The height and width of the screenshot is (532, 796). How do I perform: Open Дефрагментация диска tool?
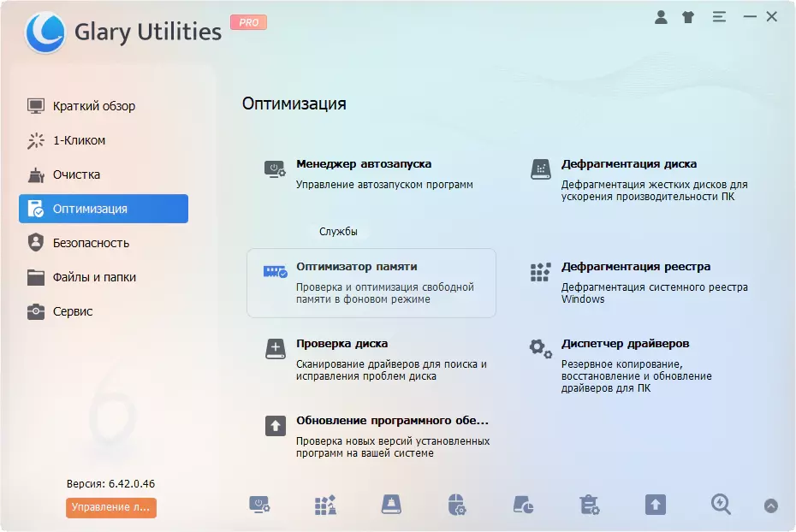click(x=639, y=180)
